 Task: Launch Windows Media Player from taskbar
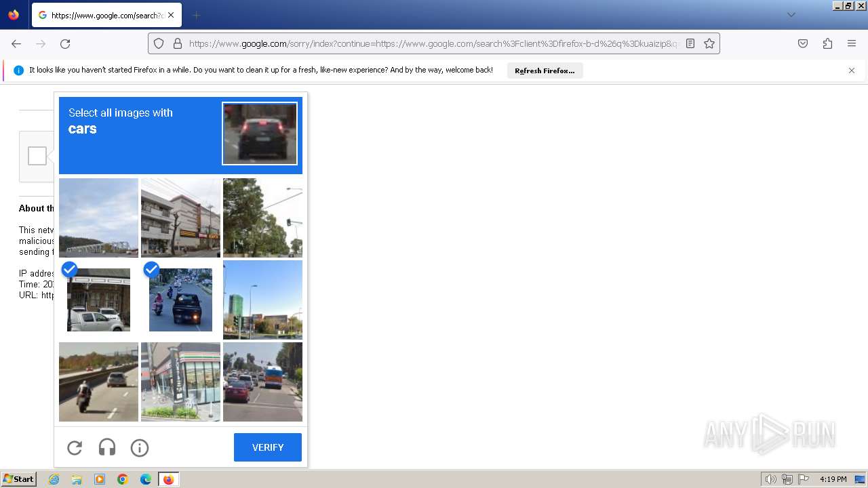(100, 479)
